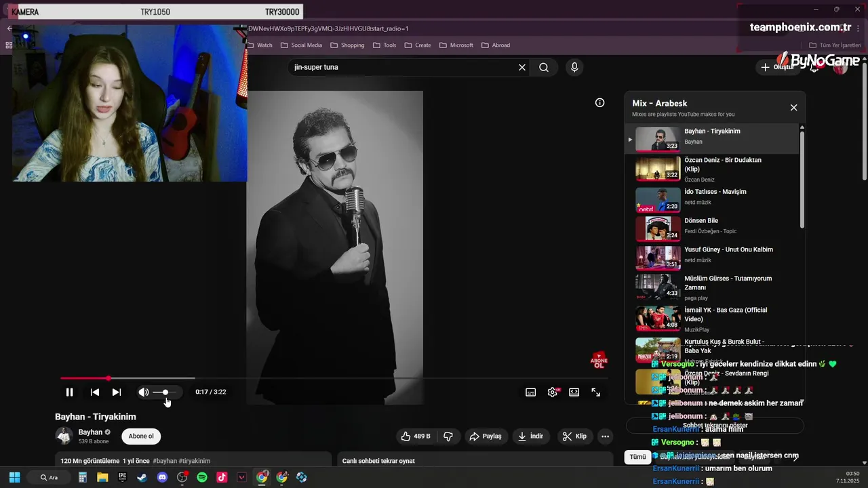Open Valorant from taskbar
868x488 pixels.
point(242,477)
